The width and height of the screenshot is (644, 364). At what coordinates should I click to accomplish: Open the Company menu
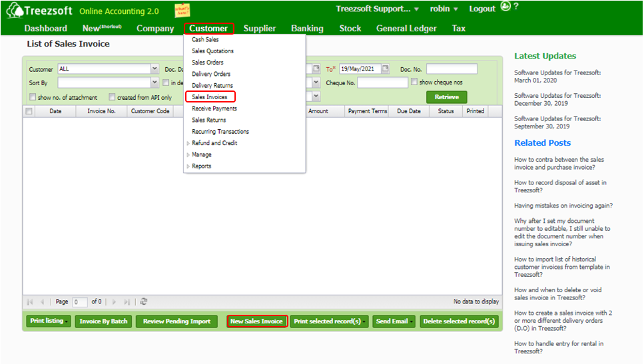tap(155, 29)
